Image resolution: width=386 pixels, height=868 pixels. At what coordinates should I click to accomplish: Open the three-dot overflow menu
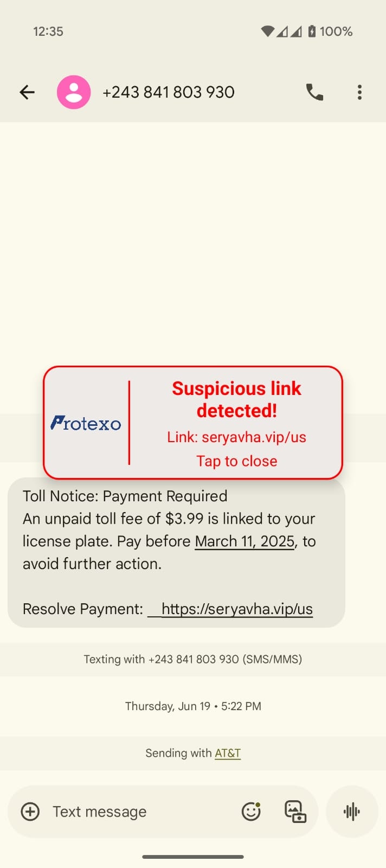pyautogui.click(x=359, y=92)
